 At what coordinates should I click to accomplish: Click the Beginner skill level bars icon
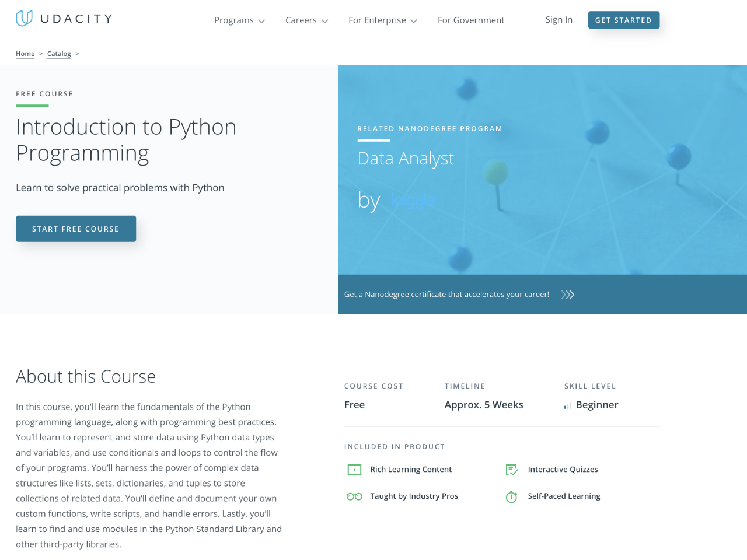click(567, 405)
